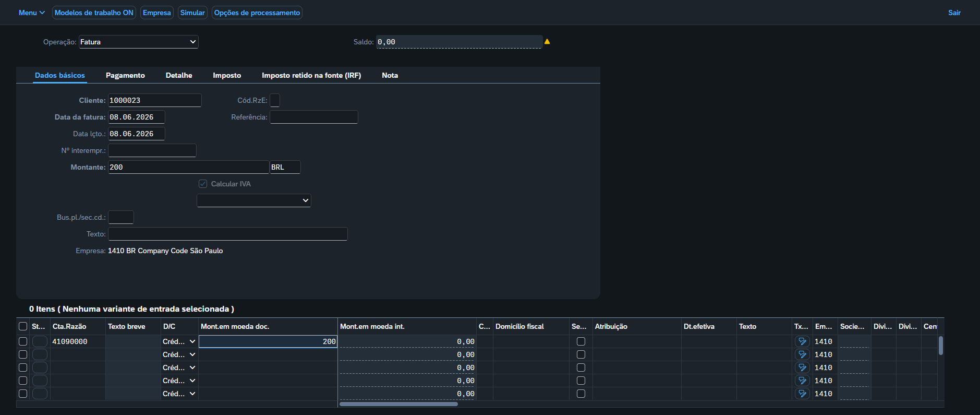Click the Montante amount field

189,167
